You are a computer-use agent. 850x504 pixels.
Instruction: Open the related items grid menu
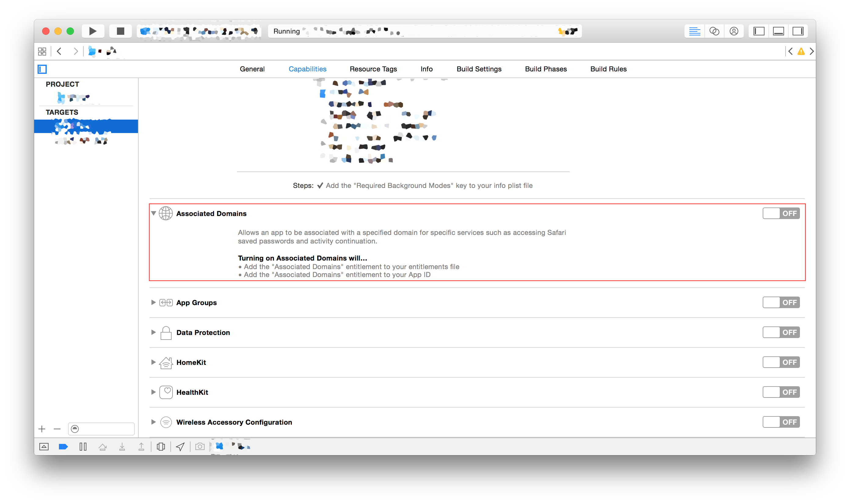[x=42, y=51]
